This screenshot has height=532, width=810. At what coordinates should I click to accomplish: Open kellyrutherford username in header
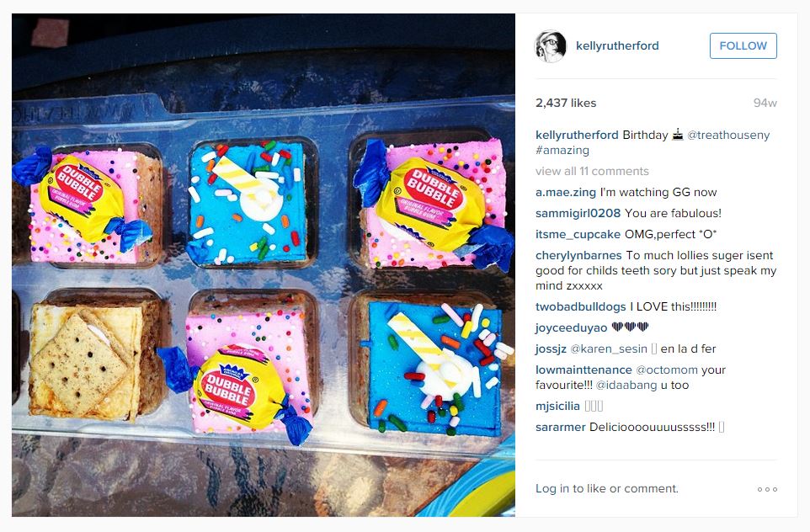[617, 45]
